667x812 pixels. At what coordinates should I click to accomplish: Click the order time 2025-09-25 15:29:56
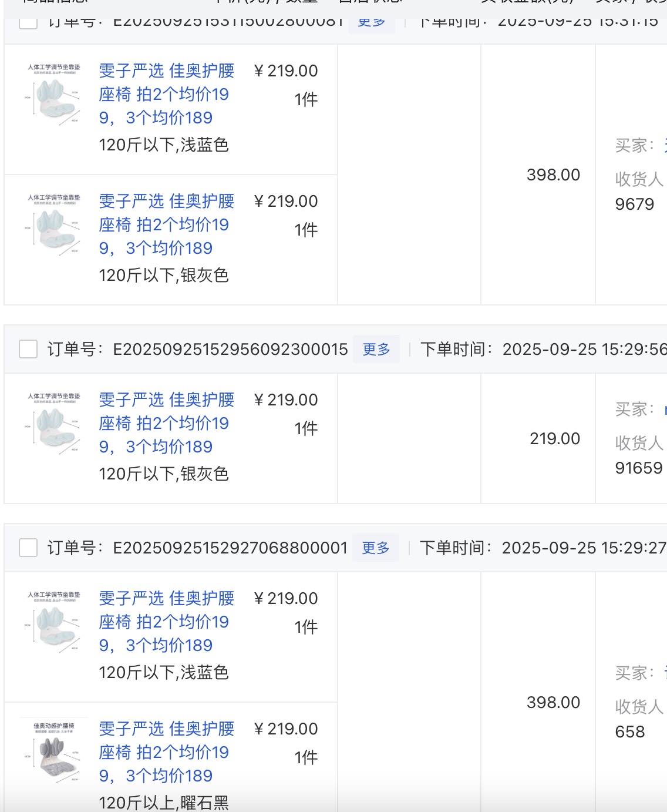[x=584, y=350]
